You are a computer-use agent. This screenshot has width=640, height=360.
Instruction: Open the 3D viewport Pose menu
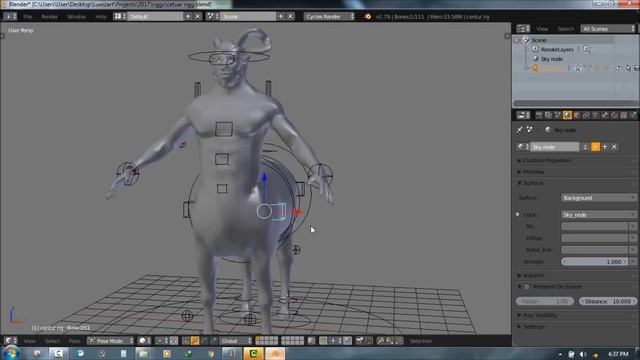(x=74, y=341)
